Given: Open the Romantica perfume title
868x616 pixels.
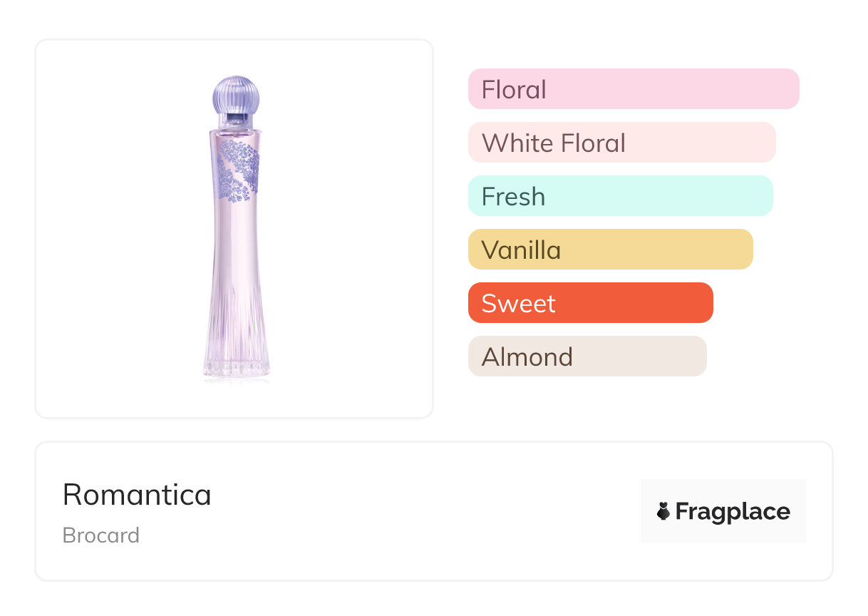Looking at the screenshot, I should [137, 495].
